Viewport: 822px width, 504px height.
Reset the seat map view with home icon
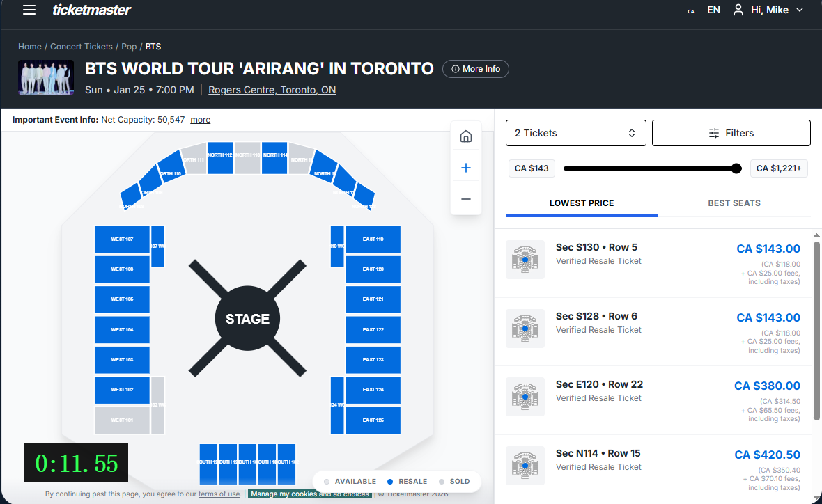[465, 136]
